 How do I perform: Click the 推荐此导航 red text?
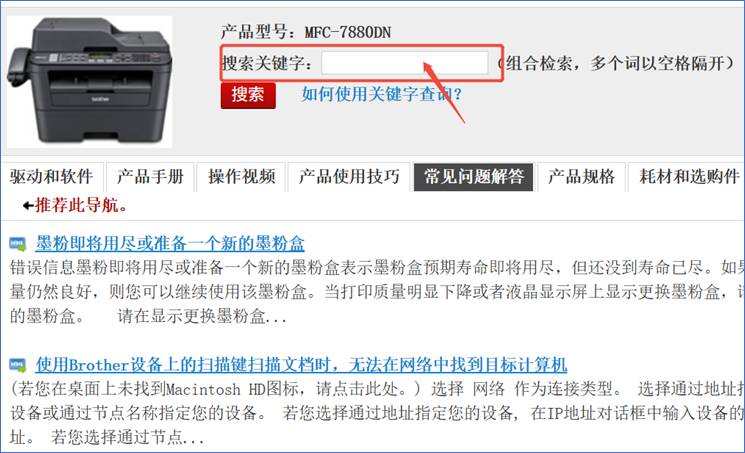coord(81,205)
